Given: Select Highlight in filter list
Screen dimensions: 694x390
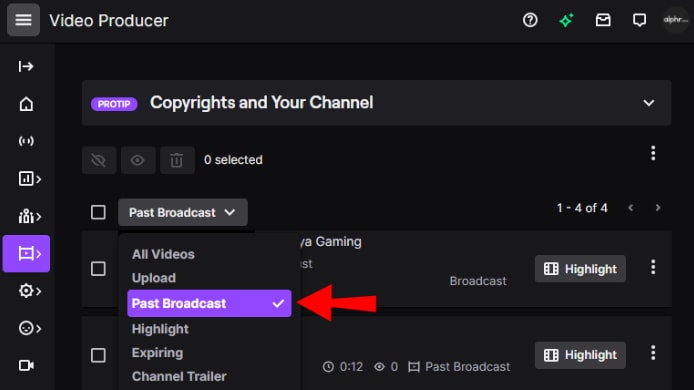Looking at the screenshot, I should pyautogui.click(x=160, y=329).
